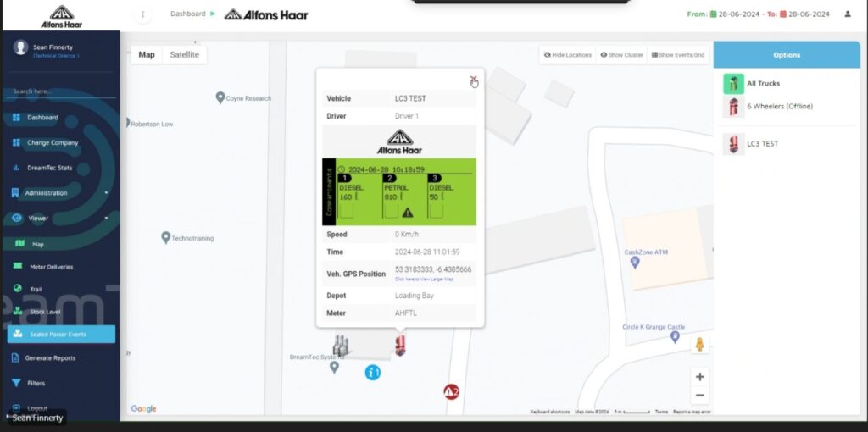Click the Dashboard grid icon in sidebar
868x432 pixels.
[16, 117]
